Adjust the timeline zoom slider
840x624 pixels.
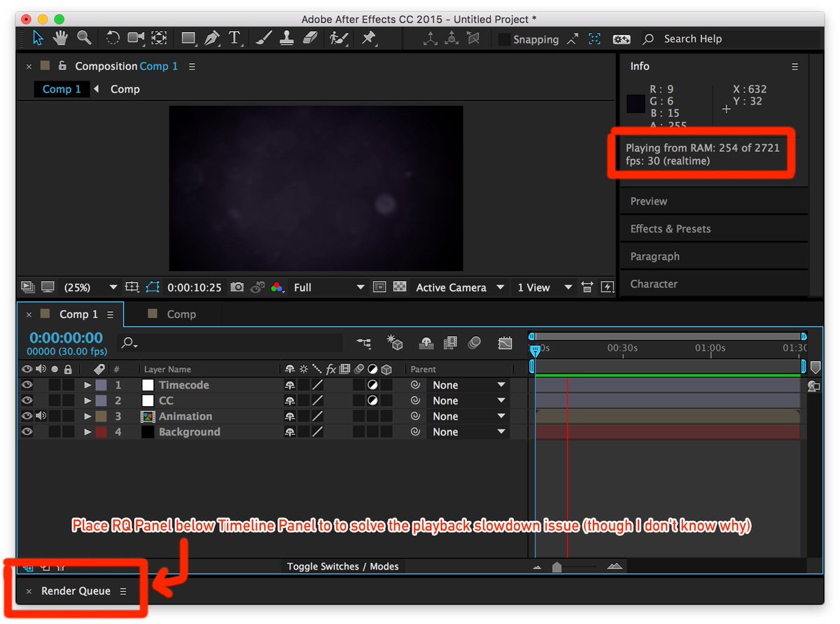point(556,567)
